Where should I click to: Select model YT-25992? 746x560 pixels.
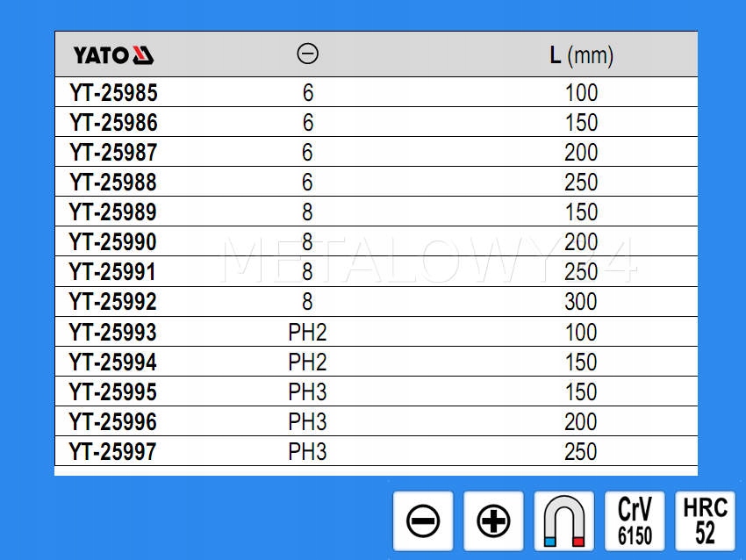pyautogui.click(x=113, y=302)
